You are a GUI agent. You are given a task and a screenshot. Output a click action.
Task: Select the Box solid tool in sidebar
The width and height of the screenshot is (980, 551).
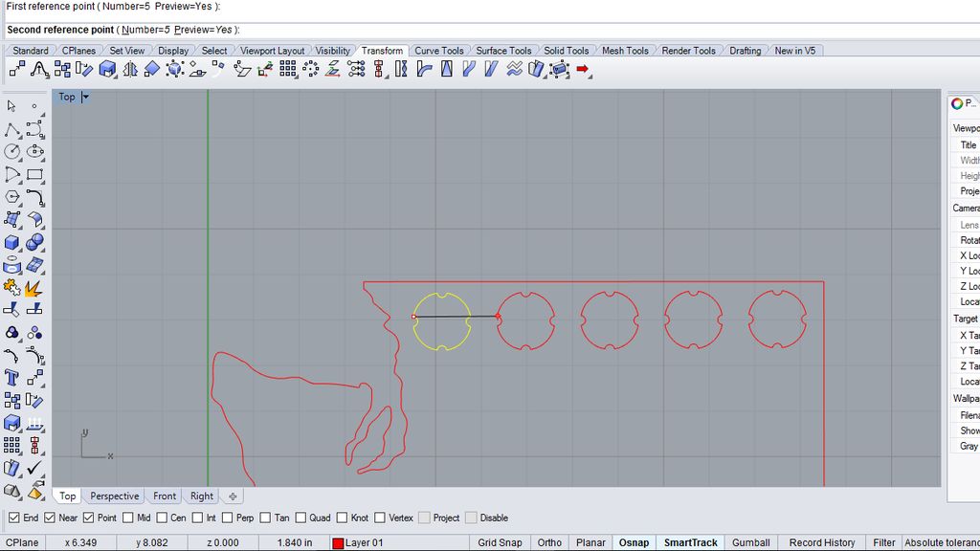tap(11, 242)
